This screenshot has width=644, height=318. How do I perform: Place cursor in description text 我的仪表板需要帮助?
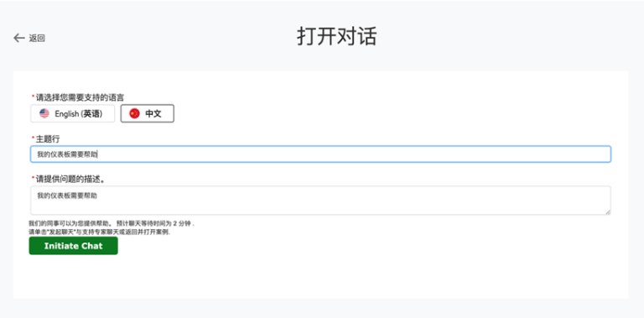click(x=67, y=196)
